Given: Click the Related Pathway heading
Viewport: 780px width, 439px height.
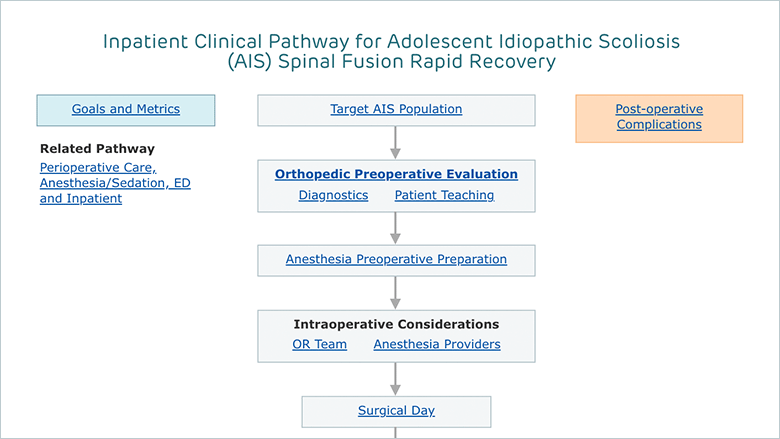Looking at the screenshot, I should point(98,149).
